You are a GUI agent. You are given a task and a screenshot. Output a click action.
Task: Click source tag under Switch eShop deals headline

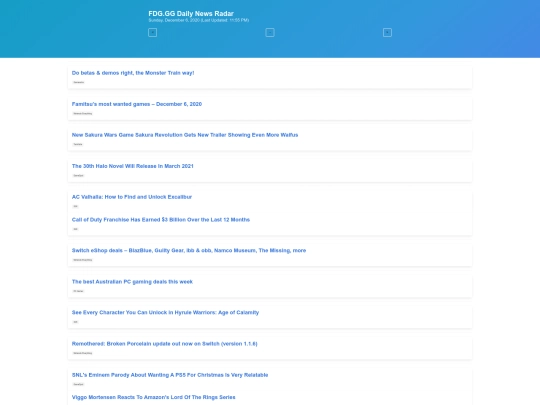tap(83, 260)
